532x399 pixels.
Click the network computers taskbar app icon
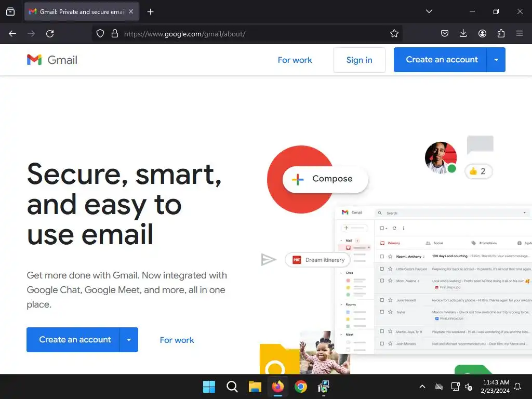click(x=324, y=387)
